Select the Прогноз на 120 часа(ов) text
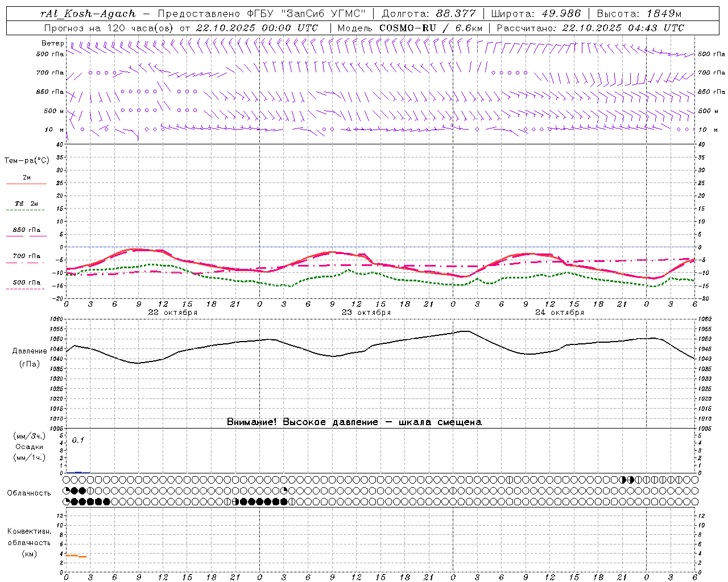 109,28
